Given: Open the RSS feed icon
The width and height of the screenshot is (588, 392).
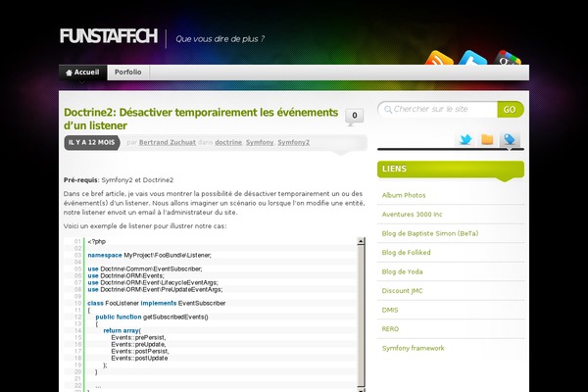Looking at the screenshot, I should click(439, 58).
